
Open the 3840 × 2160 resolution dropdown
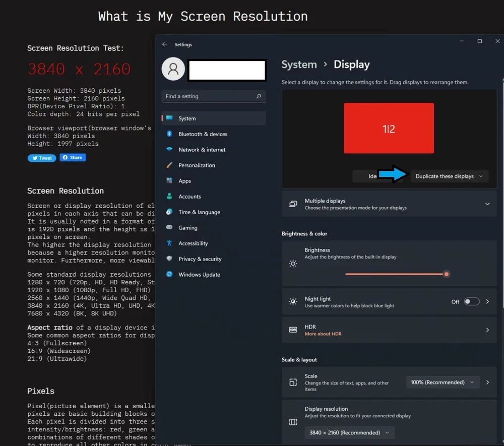(x=349, y=432)
